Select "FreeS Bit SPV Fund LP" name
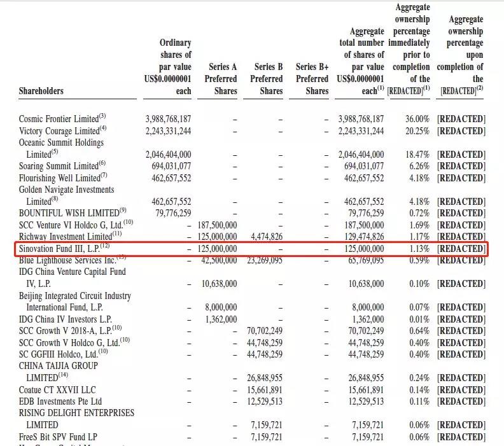504x446 pixels. click(58, 437)
